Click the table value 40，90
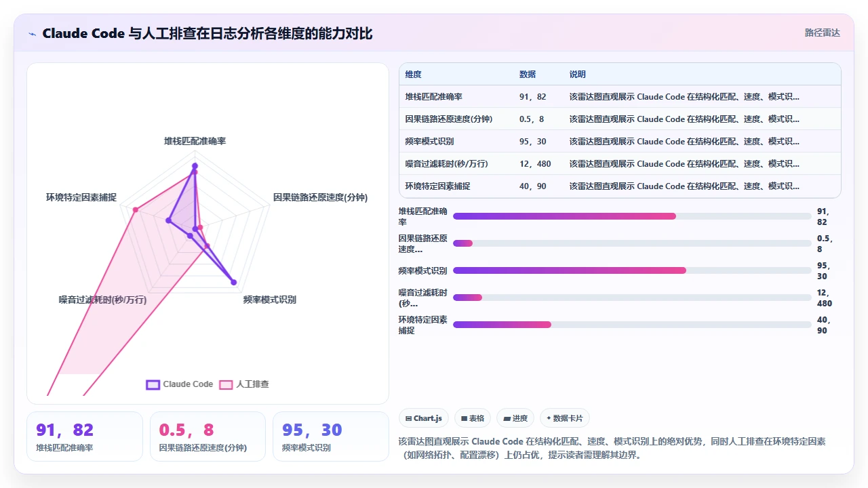 [533, 186]
